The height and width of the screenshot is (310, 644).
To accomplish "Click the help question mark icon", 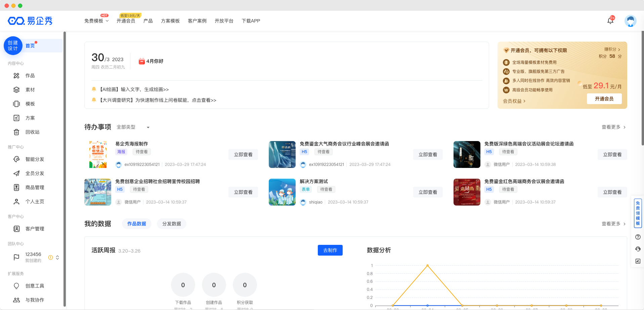I will (638, 237).
